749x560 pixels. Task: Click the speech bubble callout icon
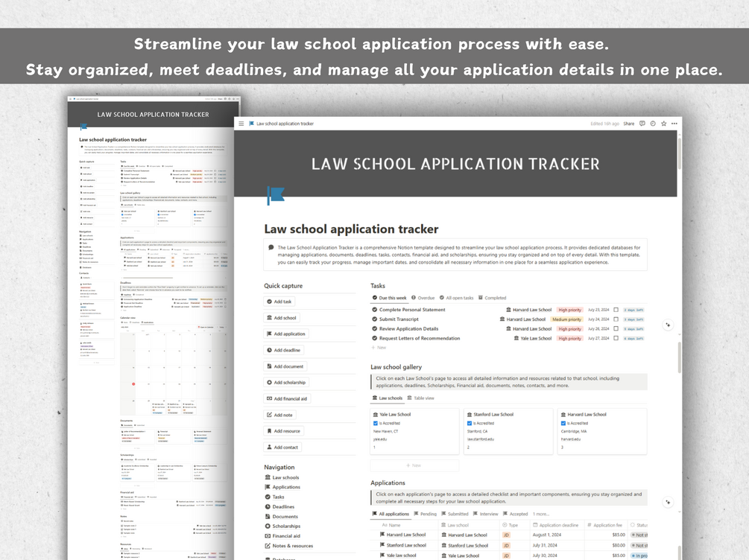[271, 248]
